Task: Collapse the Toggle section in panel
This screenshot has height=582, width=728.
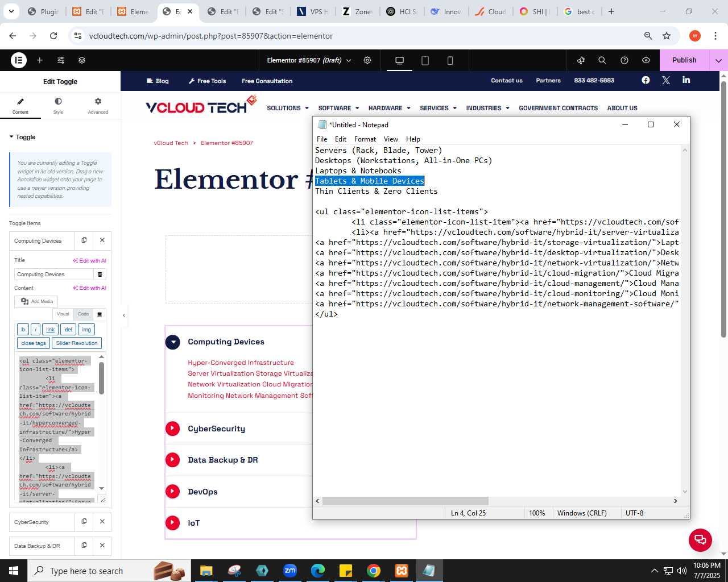Action: (22, 137)
